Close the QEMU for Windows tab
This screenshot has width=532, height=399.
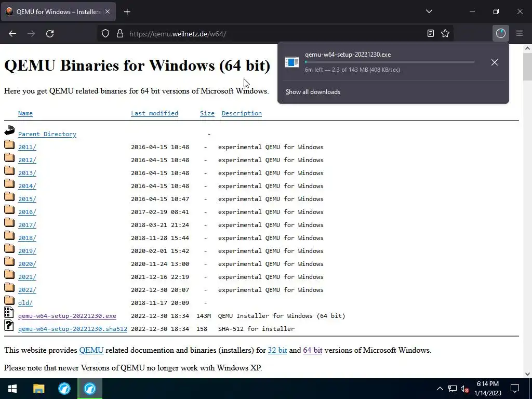[x=108, y=11]
